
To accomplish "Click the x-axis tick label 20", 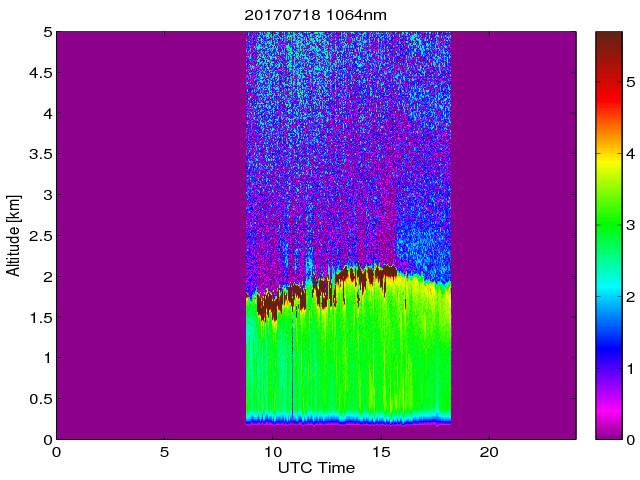I will (x=489, y=453).
